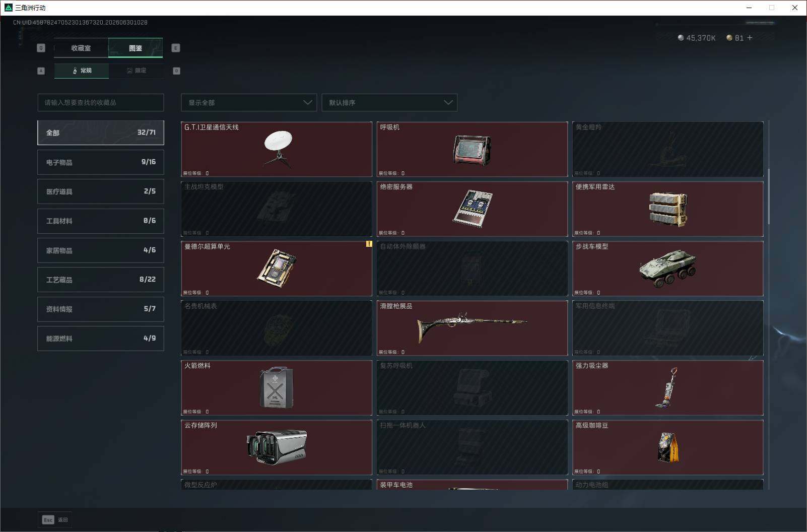Open the 步战车模型 armored vehicle item

(x=668, y=269)
